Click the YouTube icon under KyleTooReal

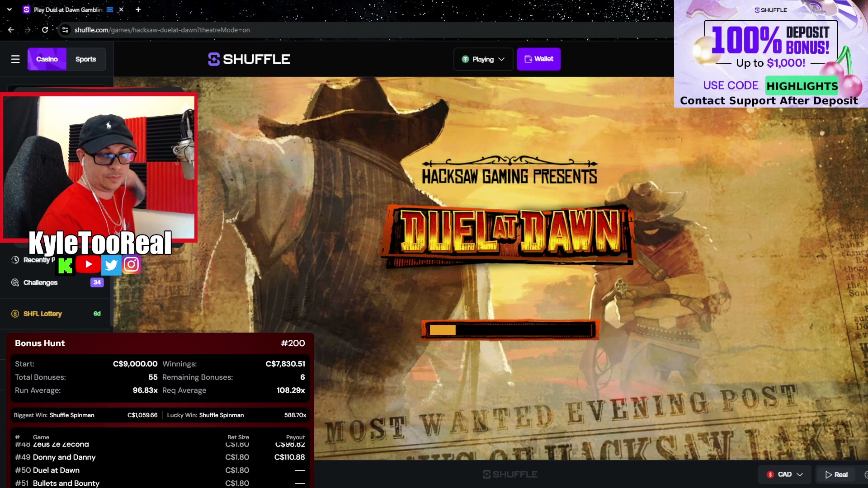point(89,264)
